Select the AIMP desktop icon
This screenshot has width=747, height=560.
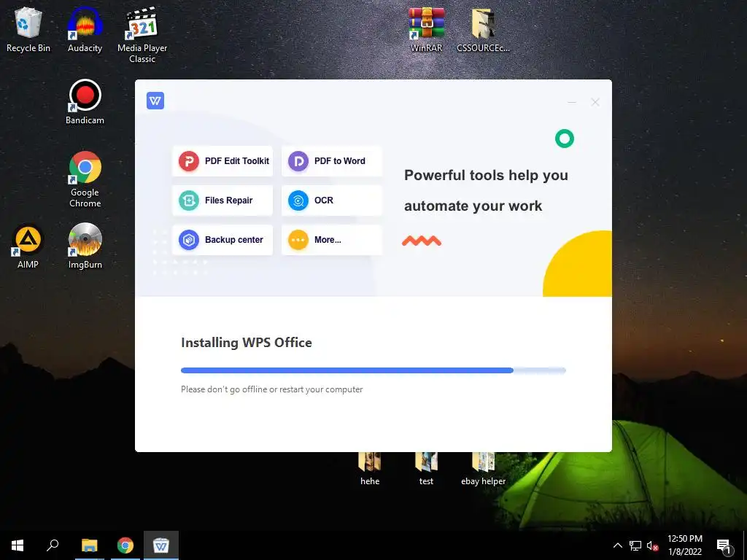click(x=28, y=246)
